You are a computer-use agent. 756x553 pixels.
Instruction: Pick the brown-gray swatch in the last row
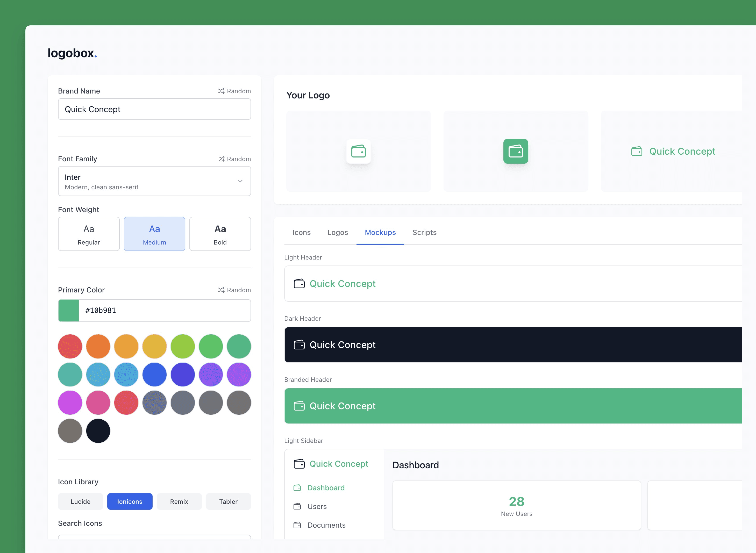(x=70, y=431)
